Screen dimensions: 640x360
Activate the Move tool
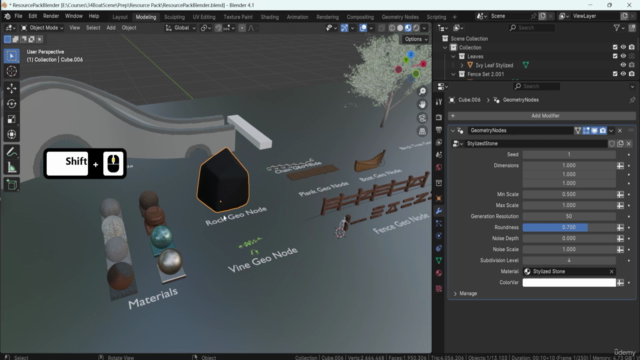[x=11, y=88]
